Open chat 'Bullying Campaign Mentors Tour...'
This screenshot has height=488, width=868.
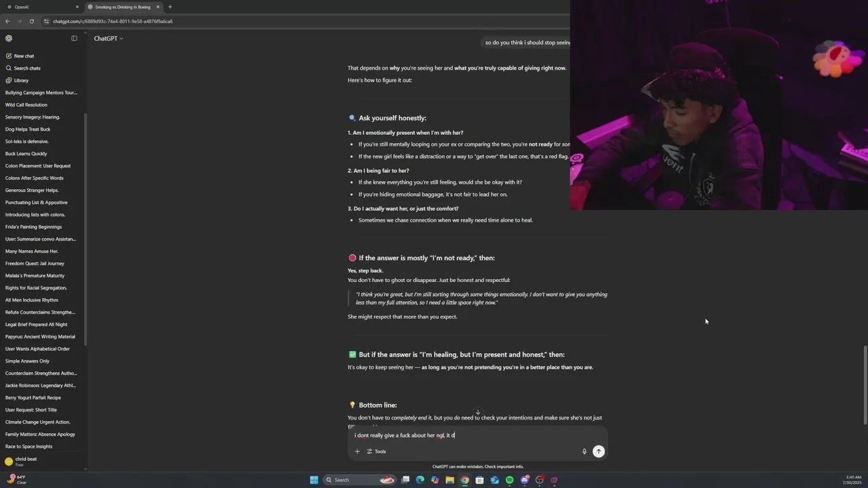coord(41,93)
